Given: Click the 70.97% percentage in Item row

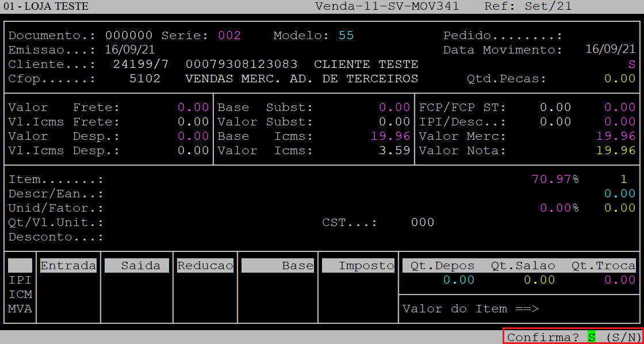Looking at the screenshot, I should (x=555, y=179).
